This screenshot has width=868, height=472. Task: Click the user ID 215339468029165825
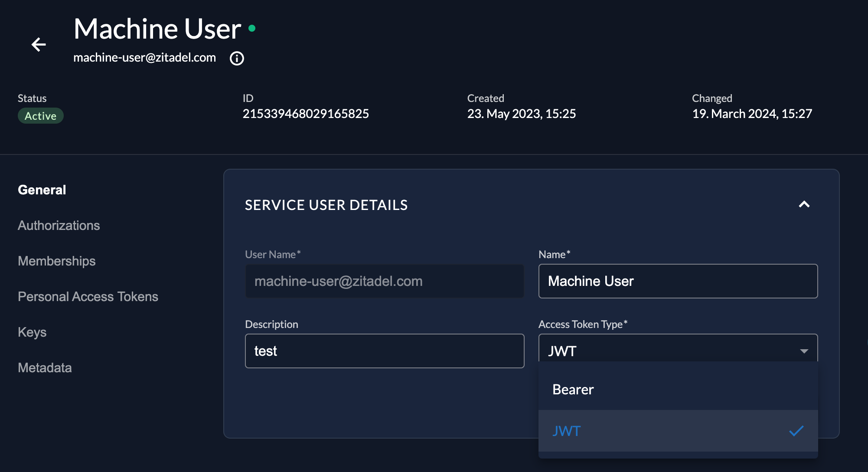coord(306,114)
